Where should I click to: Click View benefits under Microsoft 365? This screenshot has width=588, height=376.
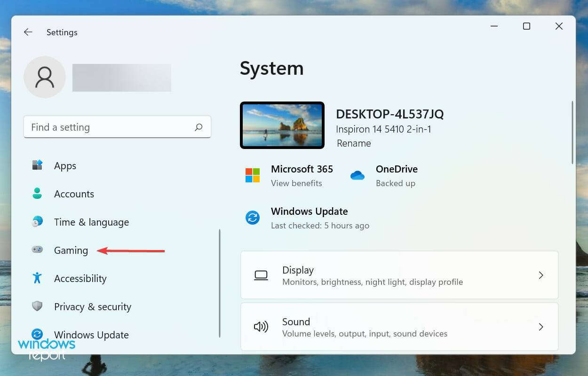click(297, 183)
